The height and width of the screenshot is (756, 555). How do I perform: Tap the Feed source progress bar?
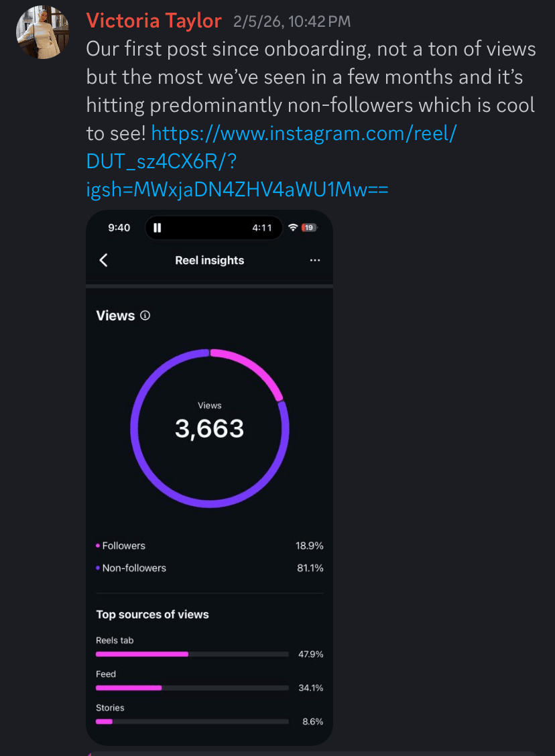tap(192, 688)
